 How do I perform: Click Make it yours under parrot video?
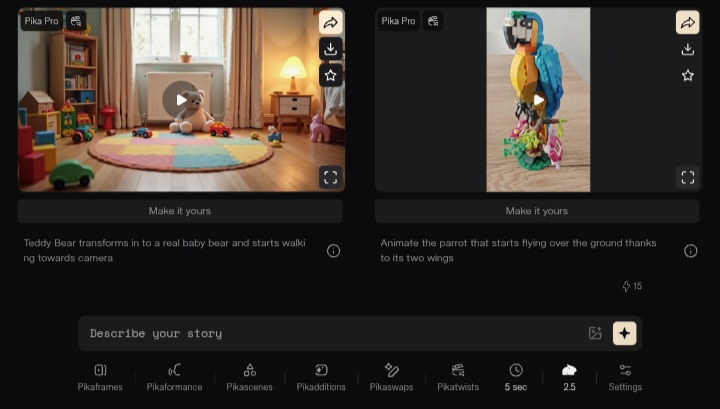(x=537, y=211)
